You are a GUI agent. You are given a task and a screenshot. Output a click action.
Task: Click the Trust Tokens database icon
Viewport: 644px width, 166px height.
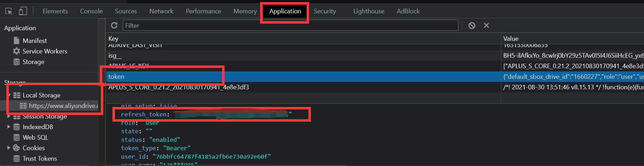(17, 158)
